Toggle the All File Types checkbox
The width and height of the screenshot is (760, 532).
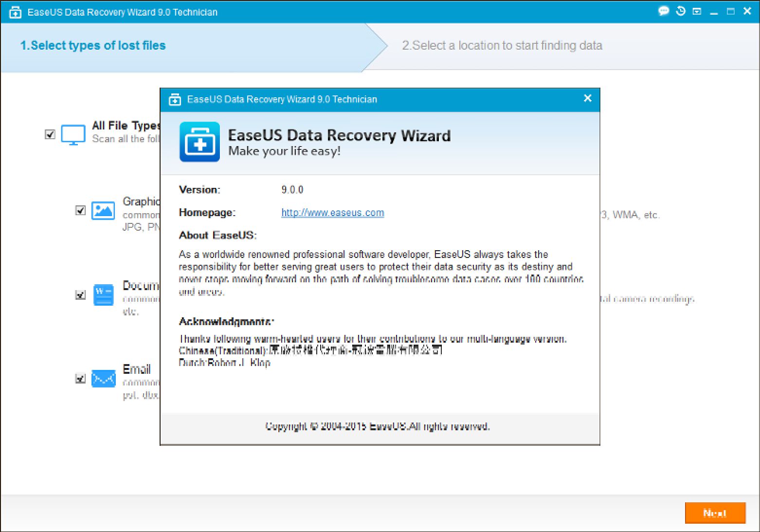tap(50, 134)
